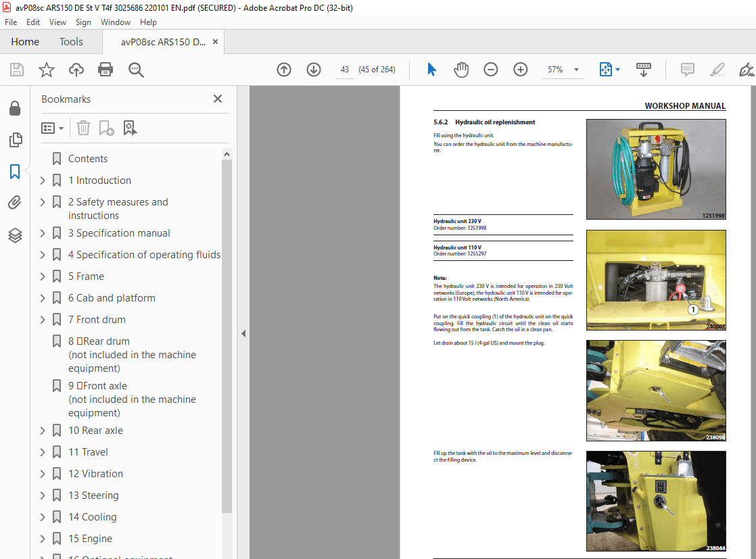The width and height of the screenshot is (756, 559).
Task: Expand the '15 Engine' bookmark
Action: (42, 538)
